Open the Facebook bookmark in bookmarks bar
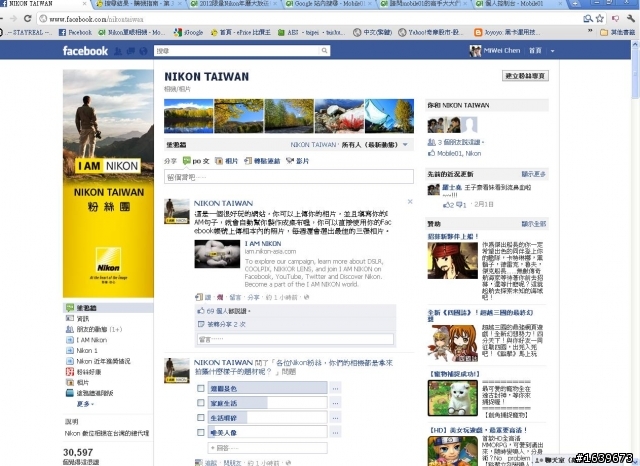The height and width of the screenshot is (466, 640). [76, 32]
